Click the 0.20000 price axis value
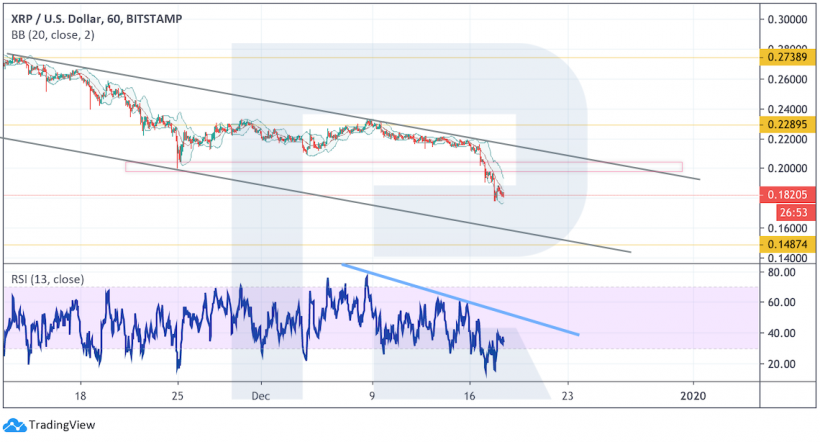The height and width of the screenshot is (442, 820). click(x=787, y=168)
